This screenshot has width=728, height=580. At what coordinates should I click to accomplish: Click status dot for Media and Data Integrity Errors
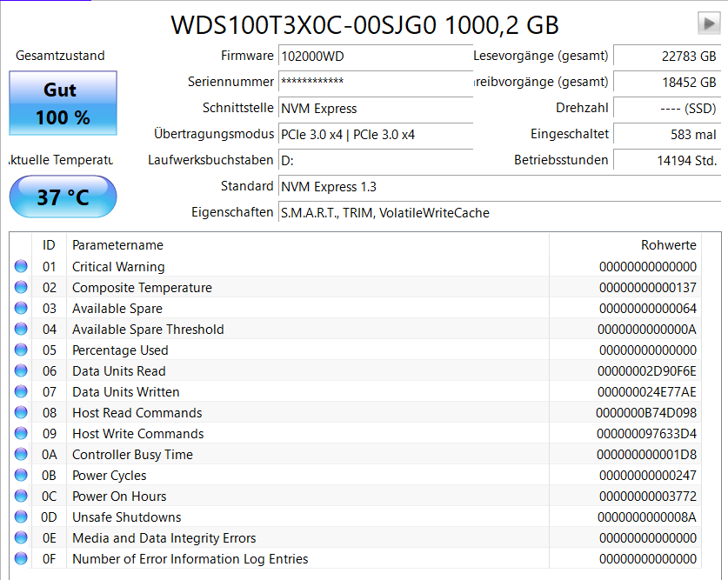pyautogui.click(x=21, y=537)
